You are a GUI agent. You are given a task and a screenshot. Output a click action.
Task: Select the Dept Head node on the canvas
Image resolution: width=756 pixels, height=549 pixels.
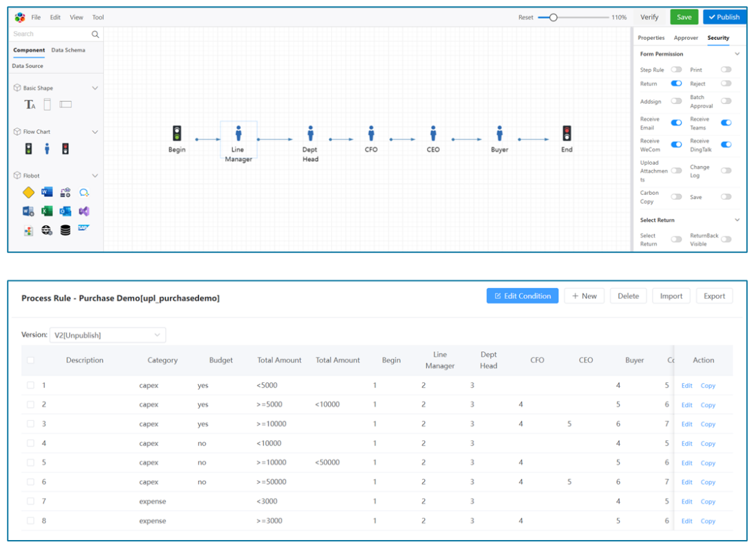311,144
